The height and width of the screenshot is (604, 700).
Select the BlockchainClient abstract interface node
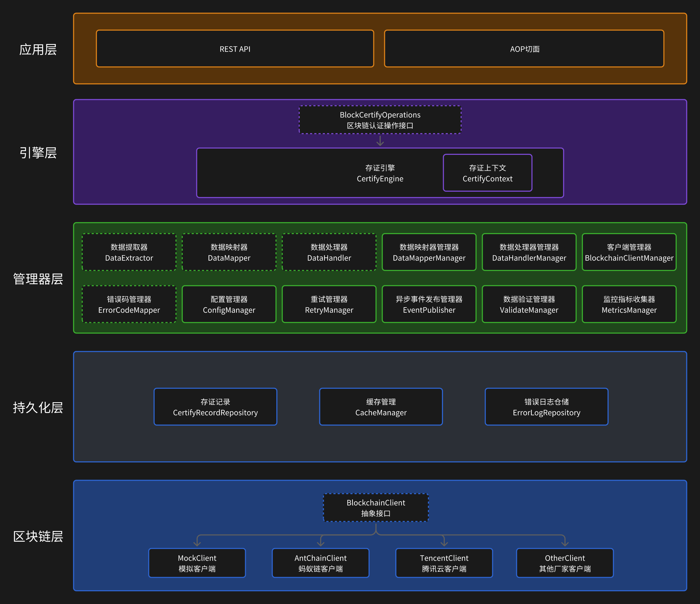tap(376, 507)
